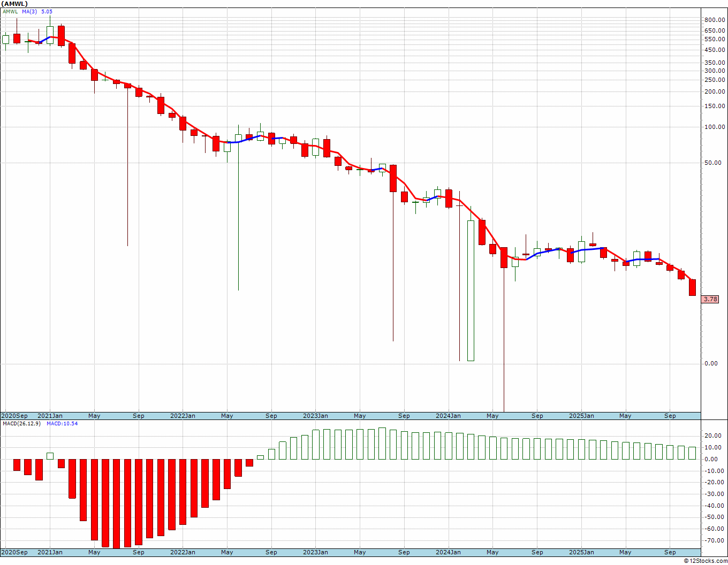Click the -50.00 MACD axis label
Screen dimensions: 728x565
pos(716,517)
